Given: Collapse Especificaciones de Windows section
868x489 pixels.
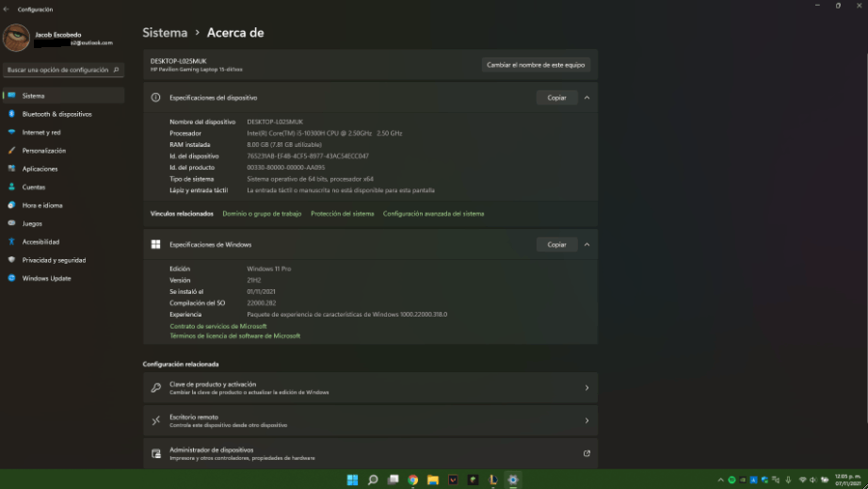Looking at the screenshot, I should point(587,244).
